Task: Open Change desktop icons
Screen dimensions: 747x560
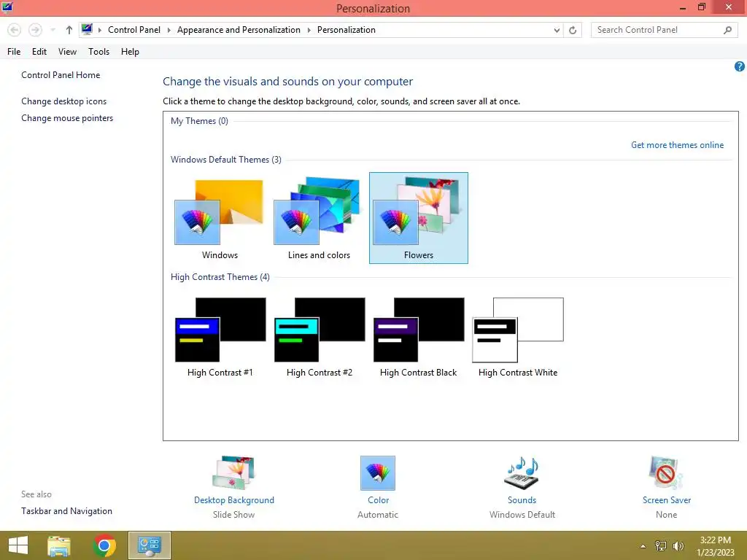Action: click(x=64, y=101)
